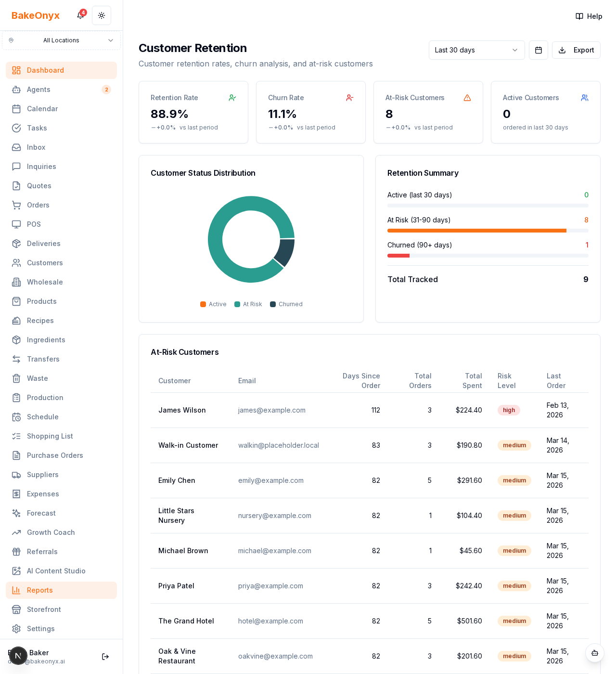
Task: Click the donut chart Churned segment
Action: 285,252
